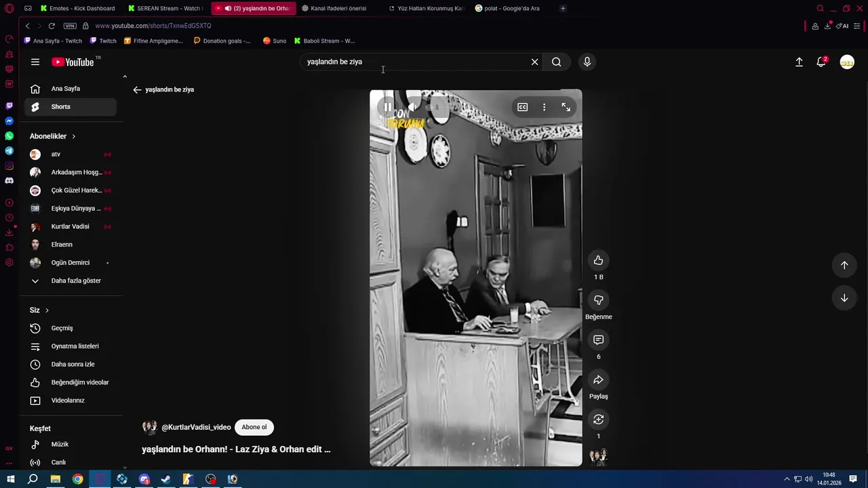
Task: Open Eşkıya Dünyaya ... subscription
Action: pos(71,209)
